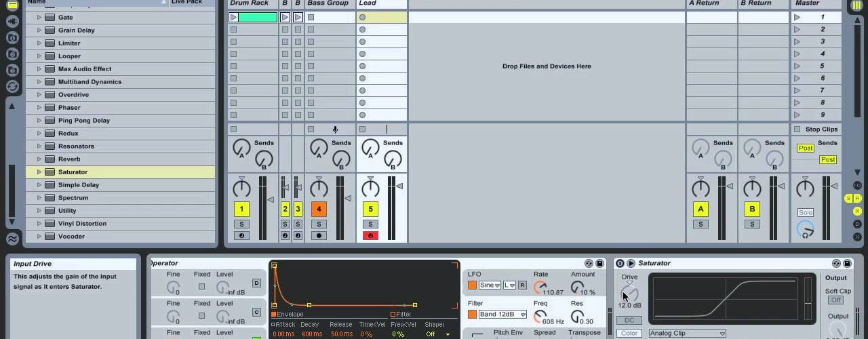
Task: Save the Saturator preset (disk icon)
Action: 847,263
